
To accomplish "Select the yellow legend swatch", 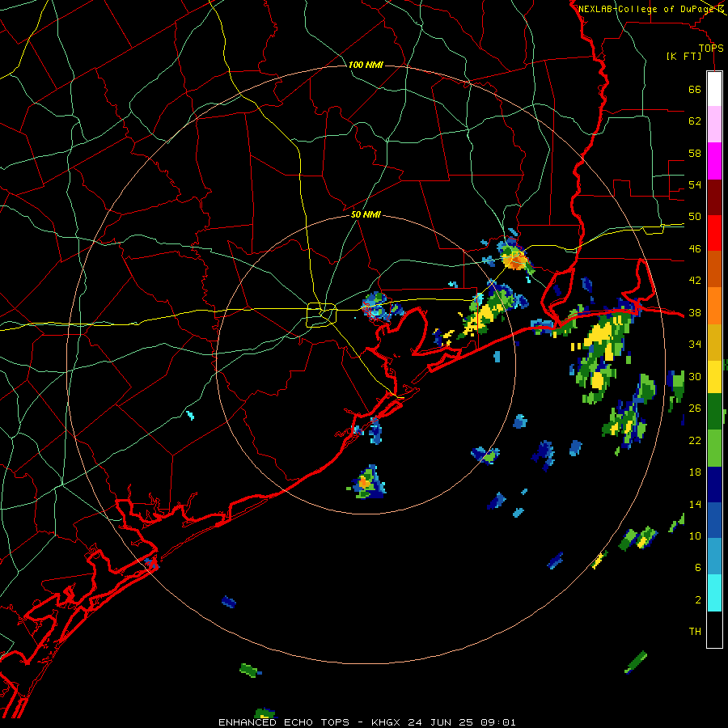I will [714, 377].
